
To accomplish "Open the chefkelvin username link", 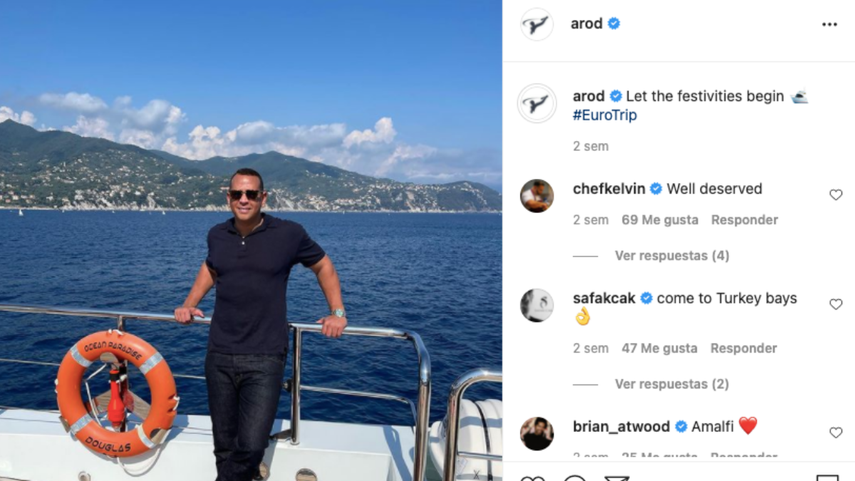I will pyautogui.click(x=608, y=189).
